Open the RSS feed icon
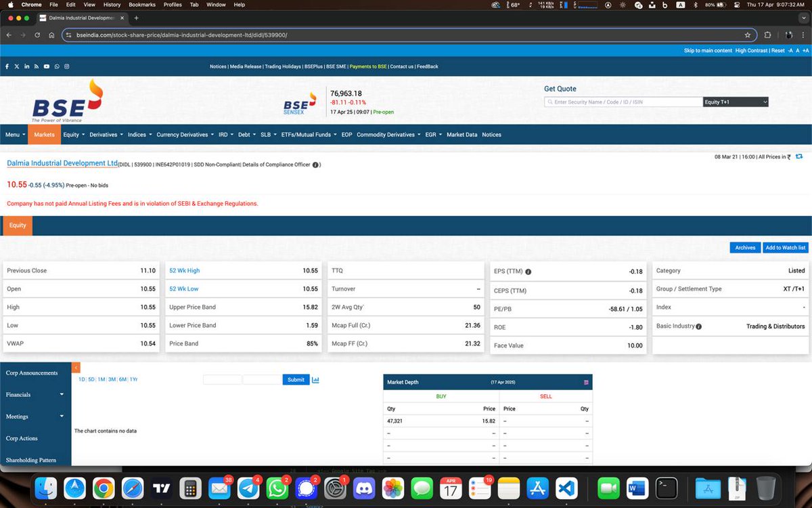The height and width of the screenshot is (508, 812). pos(37,66)
